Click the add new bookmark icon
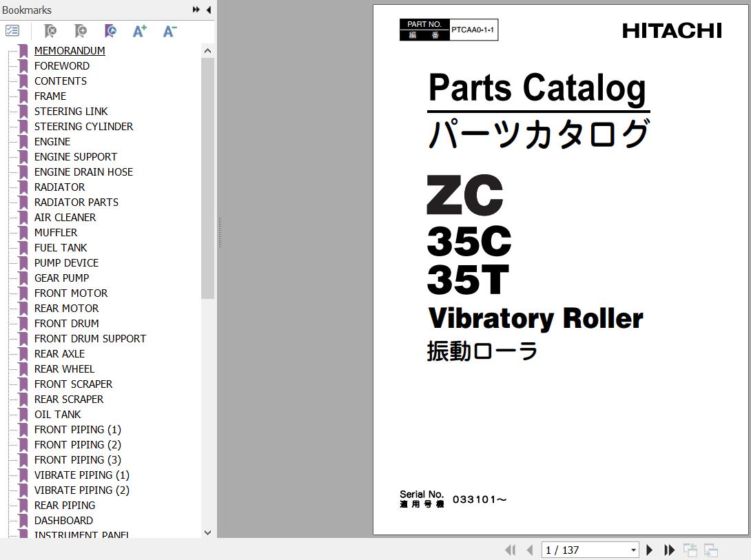Viewport: 751px width, 560px height. coord(81,31)
